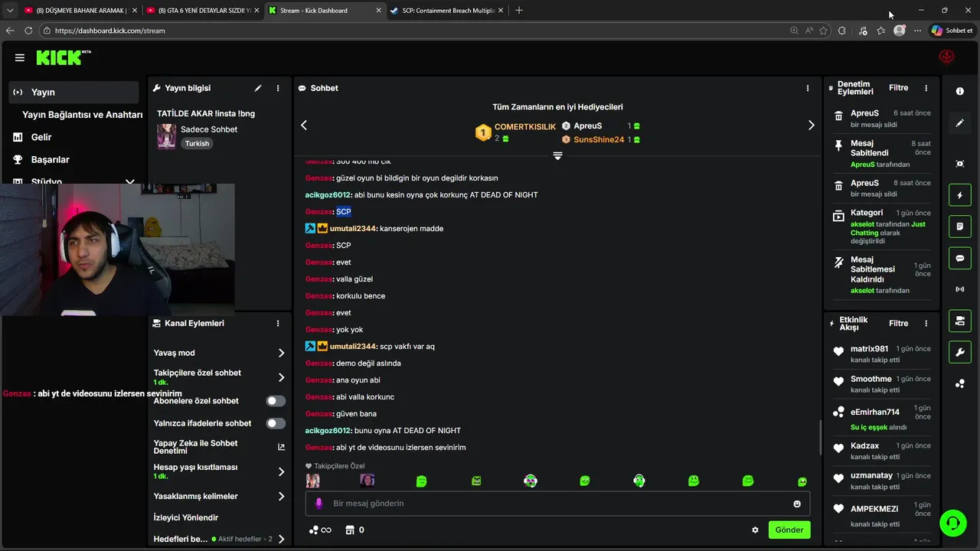The image size is (980, 551).
Task: Open the emoji picker in the message box
Action: [797, 504]
